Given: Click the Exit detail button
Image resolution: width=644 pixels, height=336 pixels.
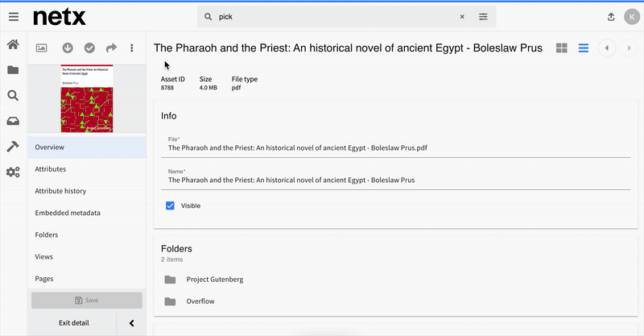Looking at the screenshot, I should tap(73, 323).
